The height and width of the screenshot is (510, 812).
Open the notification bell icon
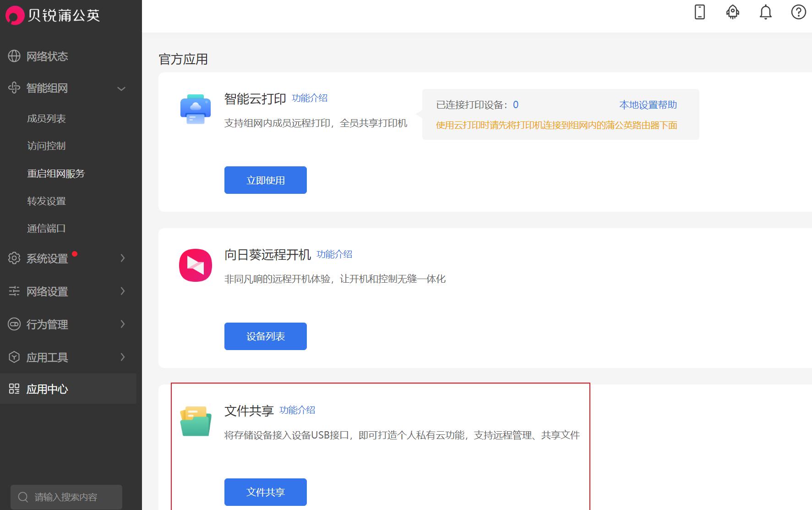765,12
